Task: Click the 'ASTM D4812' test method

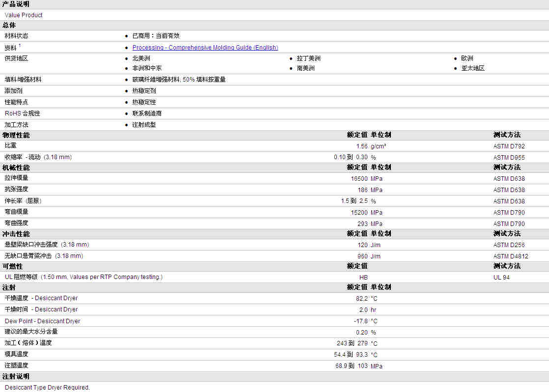Action: click(x=511, y=256)
